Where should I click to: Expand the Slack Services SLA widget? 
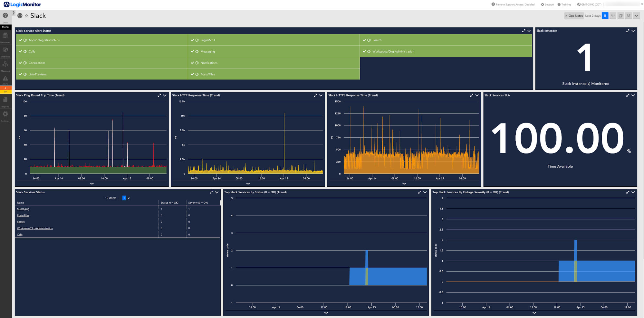pos(628,95)
